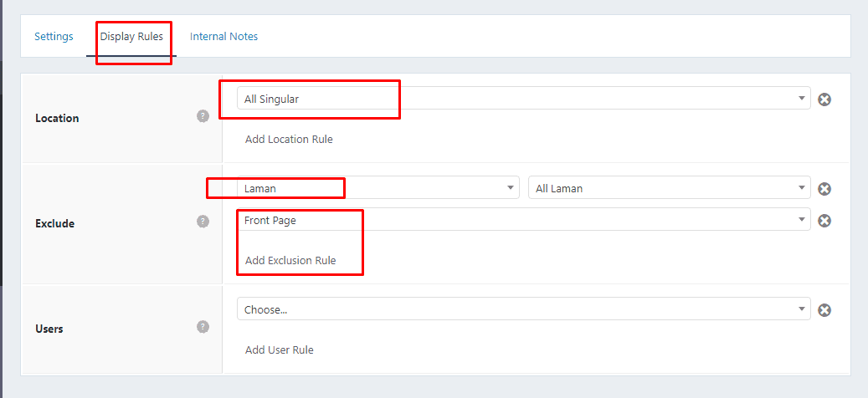Select the Display Rules tab

coord(131,37)
